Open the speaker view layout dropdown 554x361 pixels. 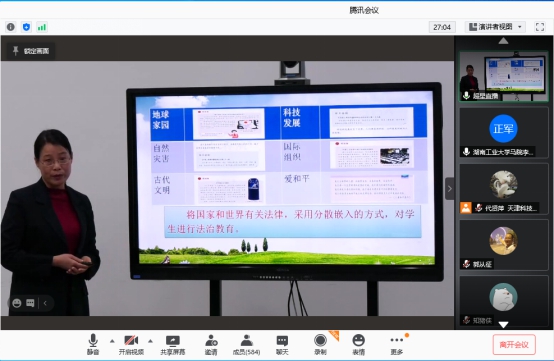(x=495, y=27)
